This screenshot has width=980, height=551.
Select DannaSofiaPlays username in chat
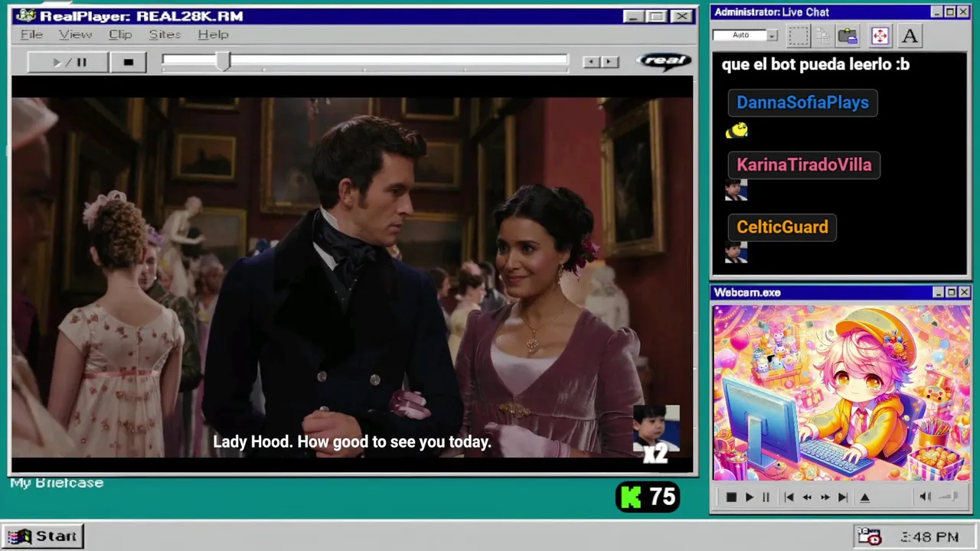click(802, 103)
